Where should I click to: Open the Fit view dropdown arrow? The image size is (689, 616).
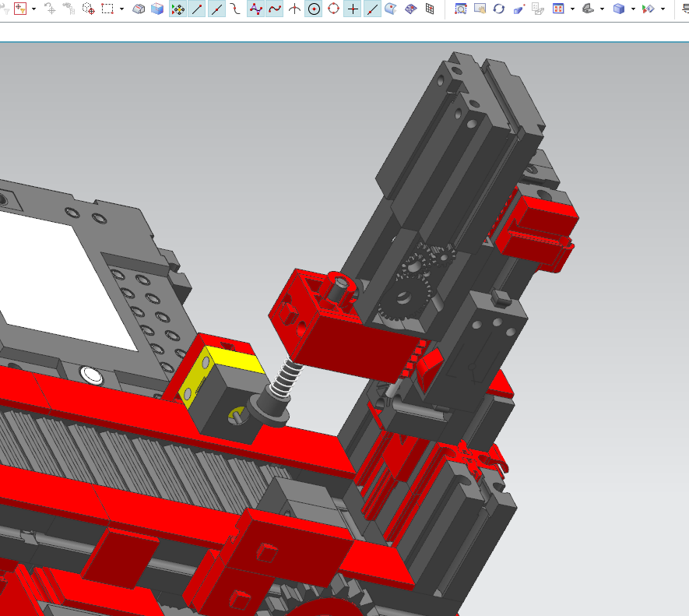(x=572, y=9)
